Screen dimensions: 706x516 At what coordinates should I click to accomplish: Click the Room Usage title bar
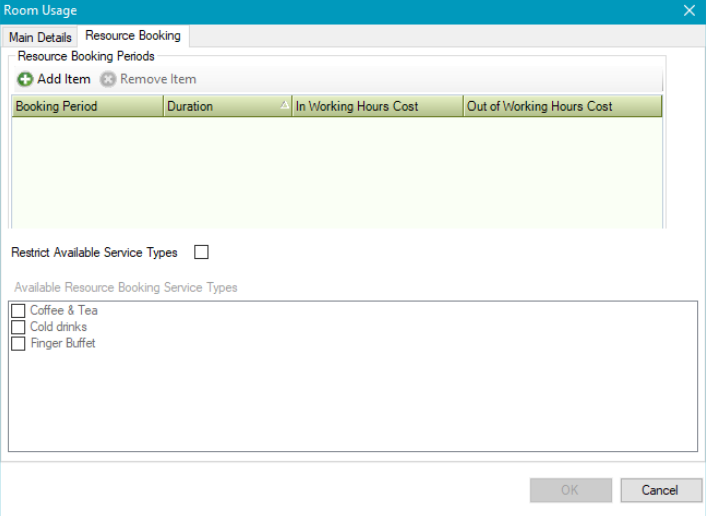point(300,11)
